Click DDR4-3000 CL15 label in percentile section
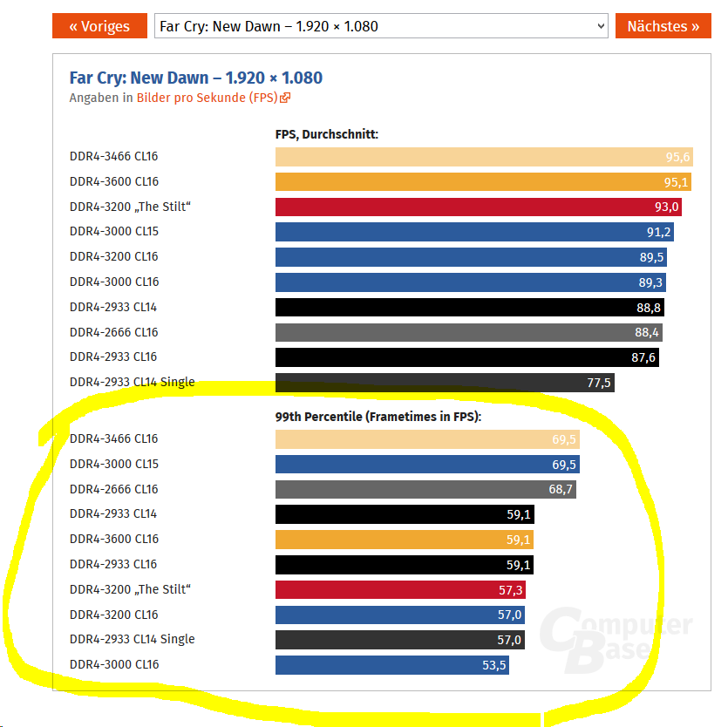 (114, 464)
